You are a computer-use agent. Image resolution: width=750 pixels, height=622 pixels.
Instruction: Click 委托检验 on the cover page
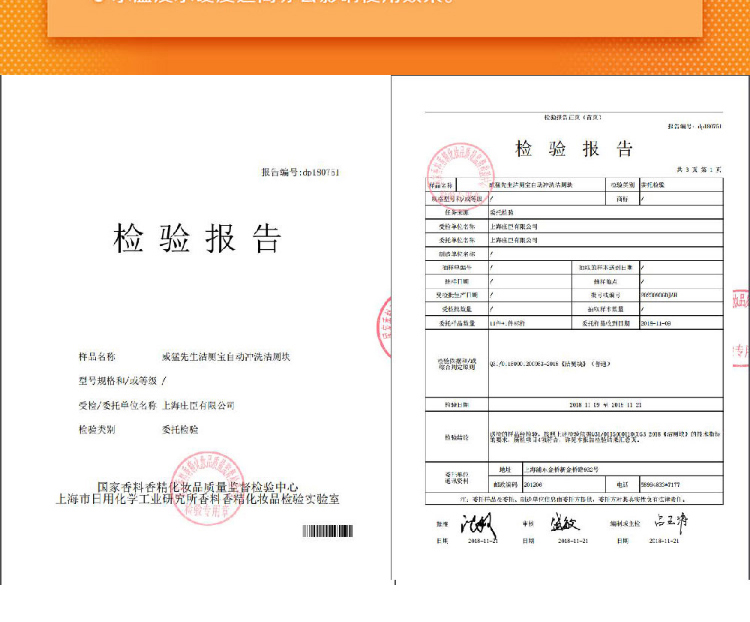point(180,429)
